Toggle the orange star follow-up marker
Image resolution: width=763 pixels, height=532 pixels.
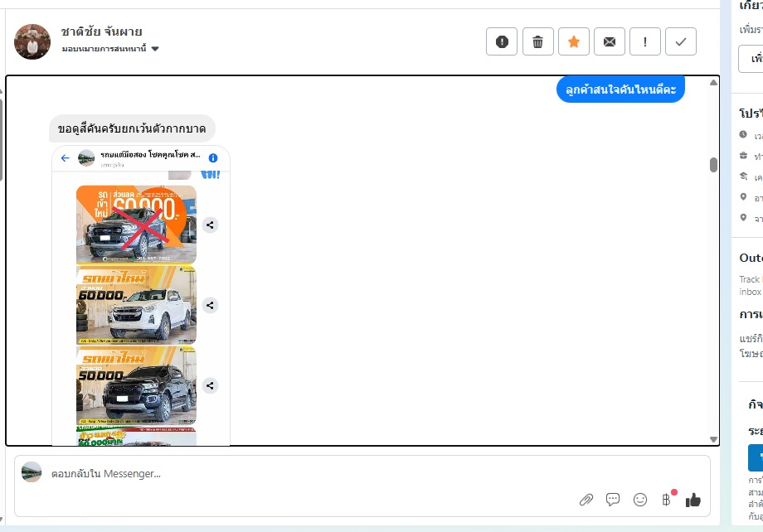click(x=574, y=41)
